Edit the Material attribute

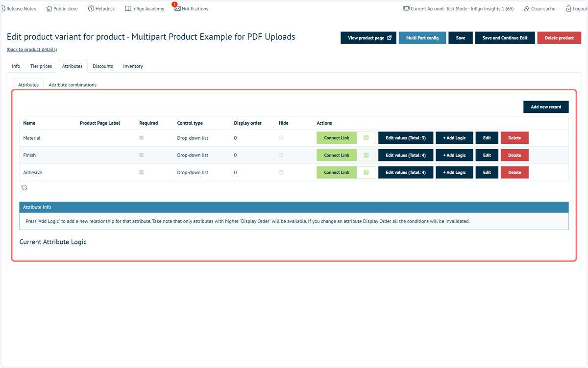pos(487,138)
